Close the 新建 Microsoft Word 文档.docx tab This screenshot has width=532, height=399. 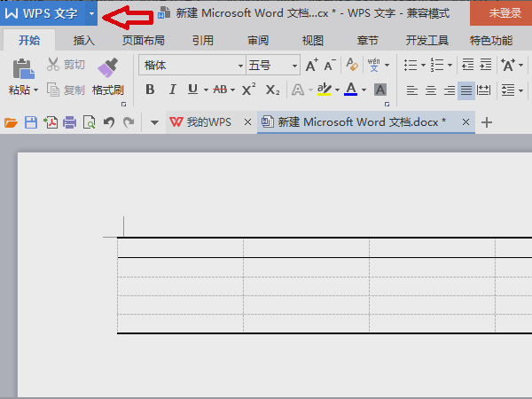(x=465, y=122)
